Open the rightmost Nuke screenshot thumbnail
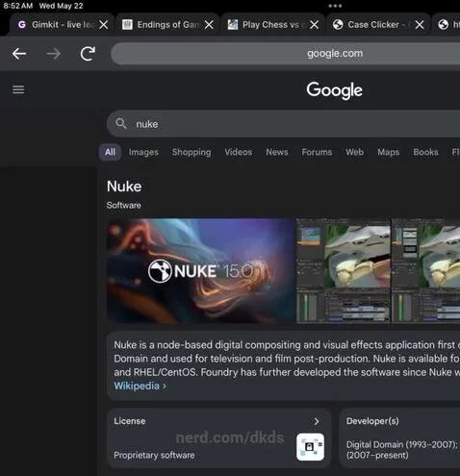The image size is (460, 476). click(426, 271)
